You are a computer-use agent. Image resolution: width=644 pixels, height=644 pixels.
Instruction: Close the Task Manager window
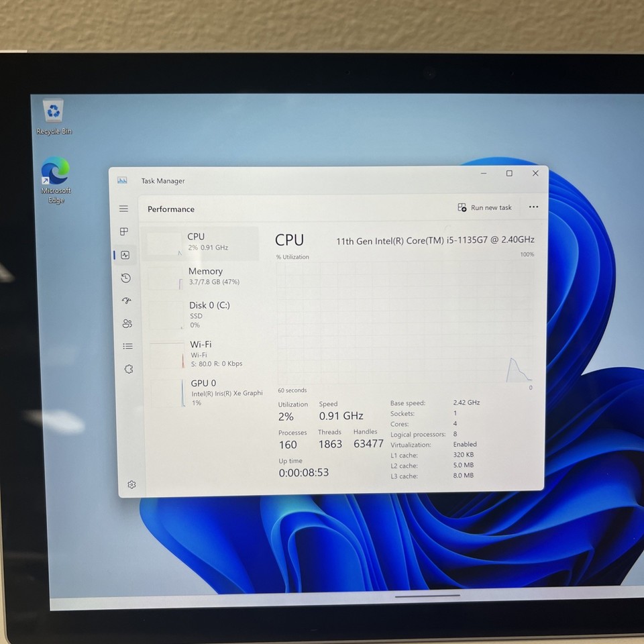[x=535, y=173]
